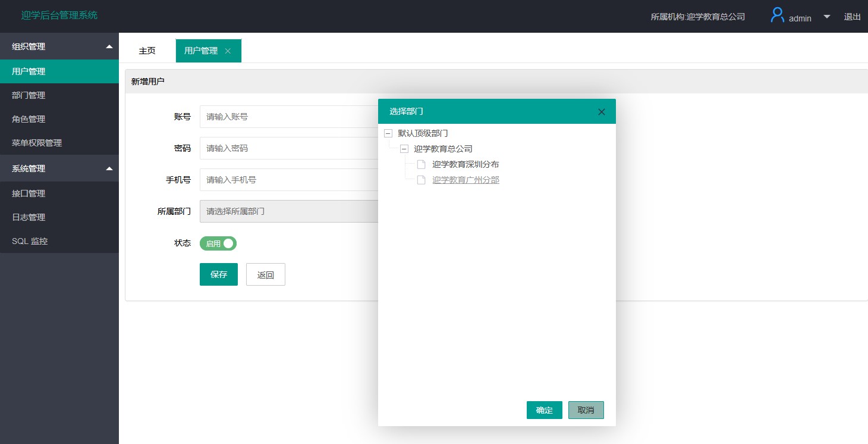Close the 选择部门 dialog with X icon

point(601,112)
